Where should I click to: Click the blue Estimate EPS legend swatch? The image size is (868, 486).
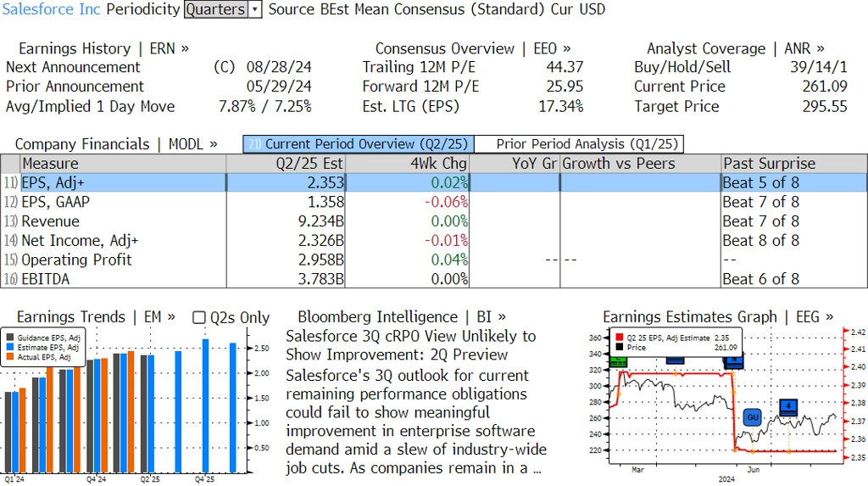(x=10, y=348)
